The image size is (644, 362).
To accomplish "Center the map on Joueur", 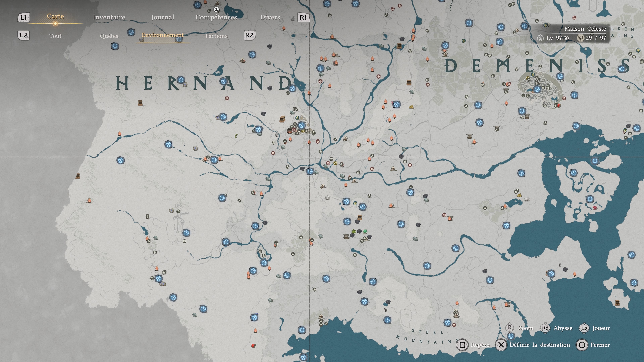I will (x=595, y=328).
